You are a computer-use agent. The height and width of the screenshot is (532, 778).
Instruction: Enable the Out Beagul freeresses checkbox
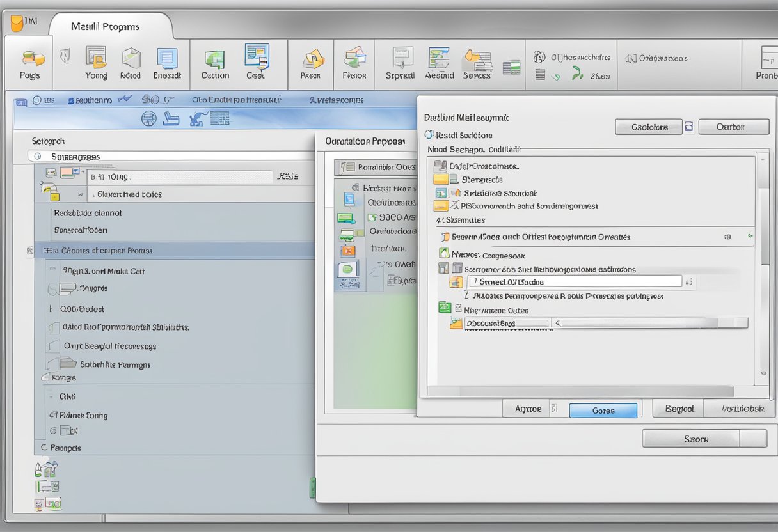click(52, 346)
